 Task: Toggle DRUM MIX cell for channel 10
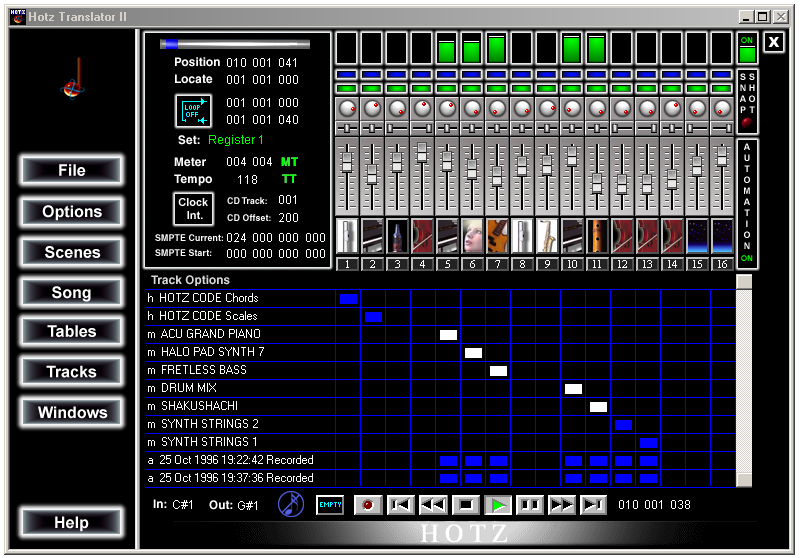[573, 389]
